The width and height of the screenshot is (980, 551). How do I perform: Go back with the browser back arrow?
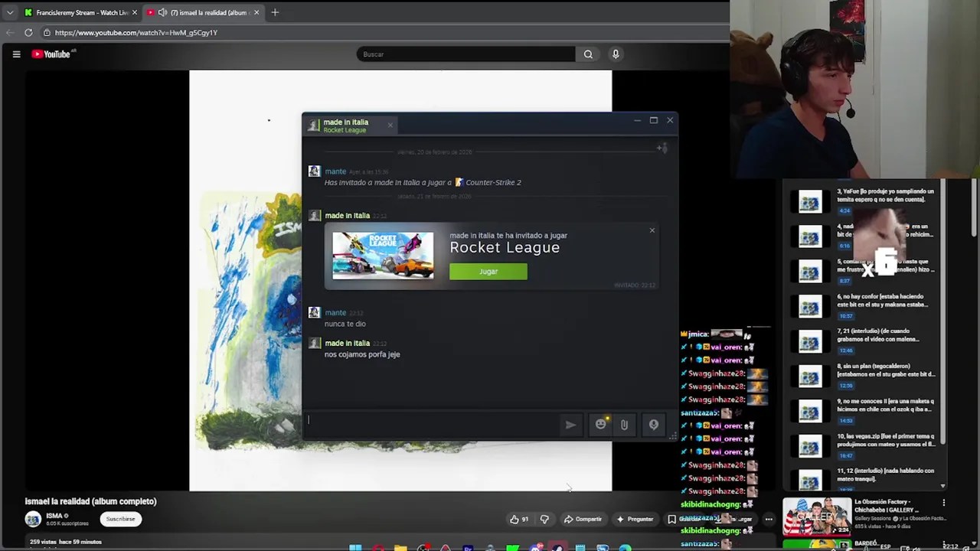pyautogui.click(x=9, y=33)
